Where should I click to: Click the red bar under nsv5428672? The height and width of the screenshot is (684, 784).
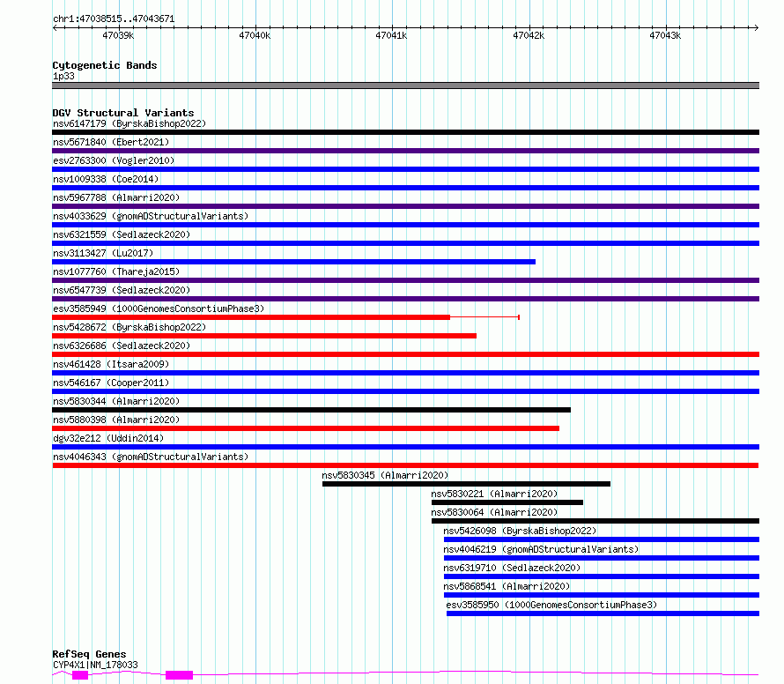(x=264, y=336)
